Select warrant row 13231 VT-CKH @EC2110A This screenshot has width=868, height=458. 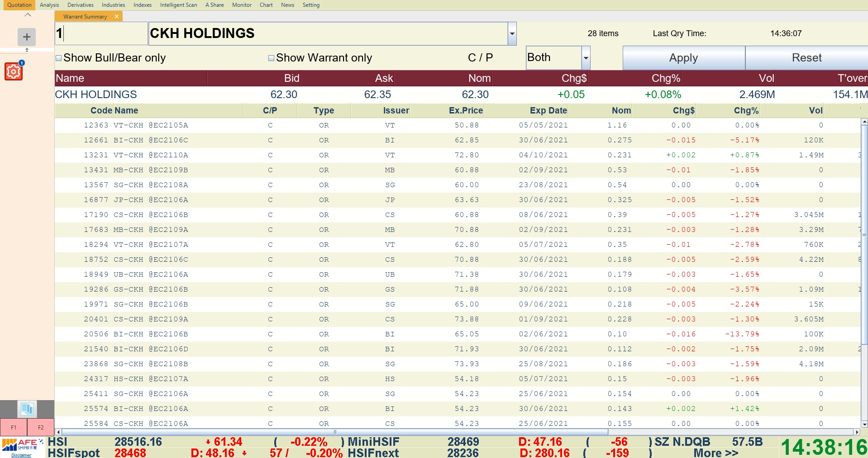point(458,155)
